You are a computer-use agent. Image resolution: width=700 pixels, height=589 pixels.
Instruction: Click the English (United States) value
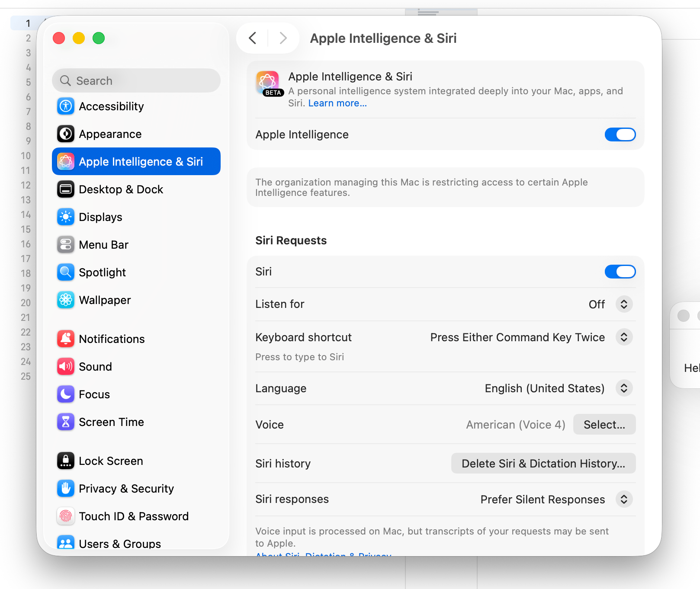tap(545, 388)
